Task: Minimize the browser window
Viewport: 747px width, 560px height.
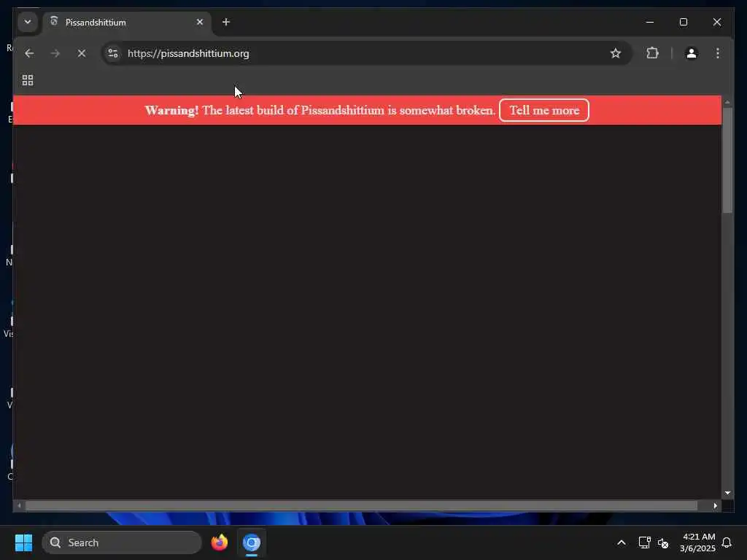Action: (x=649, y=22)
